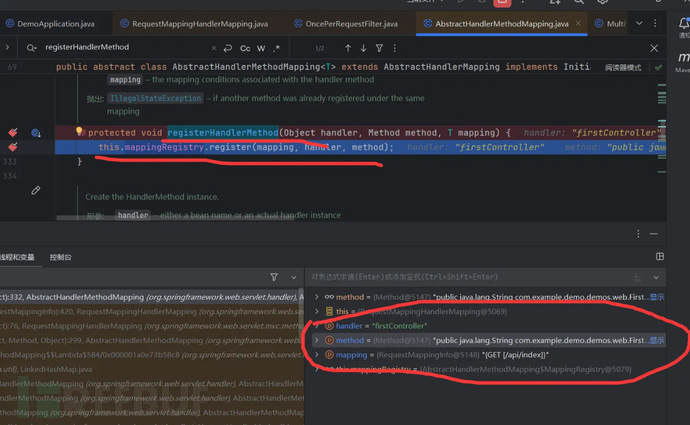Image resolution: width=690 pixels, height=425 pixels.
Task: Expand the highlighted method variable node
Action: click(317, 340)
